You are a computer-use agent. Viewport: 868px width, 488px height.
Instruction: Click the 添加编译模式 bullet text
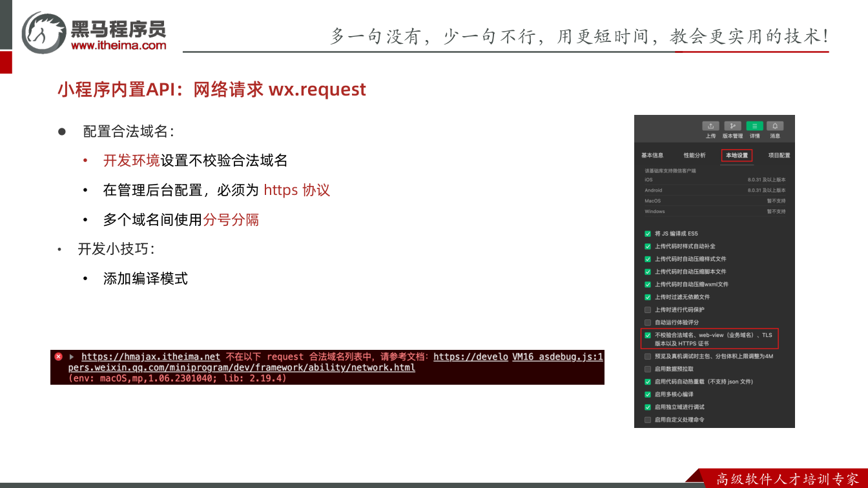point(145,279)
